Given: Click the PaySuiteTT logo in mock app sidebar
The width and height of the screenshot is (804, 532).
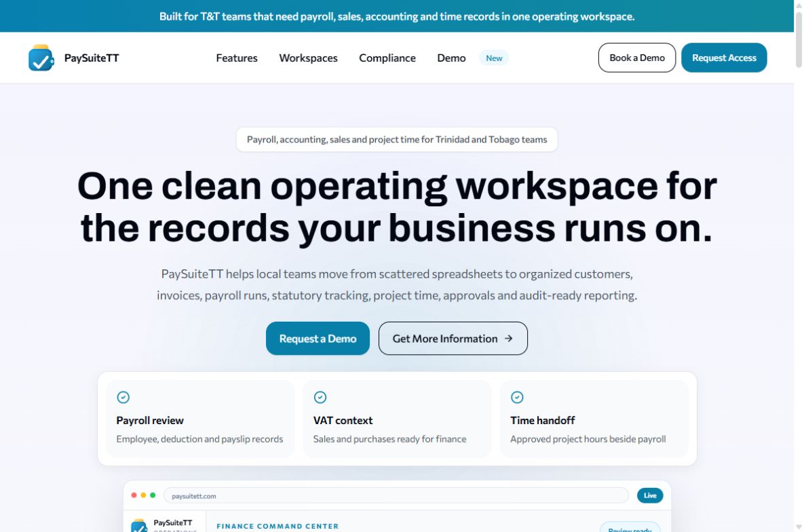Looking at the screenshot, I should [x=139, y=525].
